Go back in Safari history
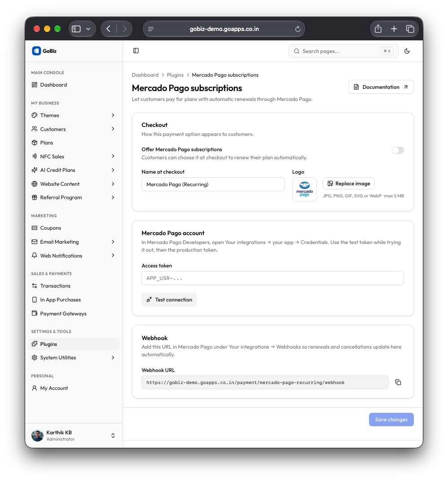Viewport: 448px width, 481px height. click(x=108, y=29)
